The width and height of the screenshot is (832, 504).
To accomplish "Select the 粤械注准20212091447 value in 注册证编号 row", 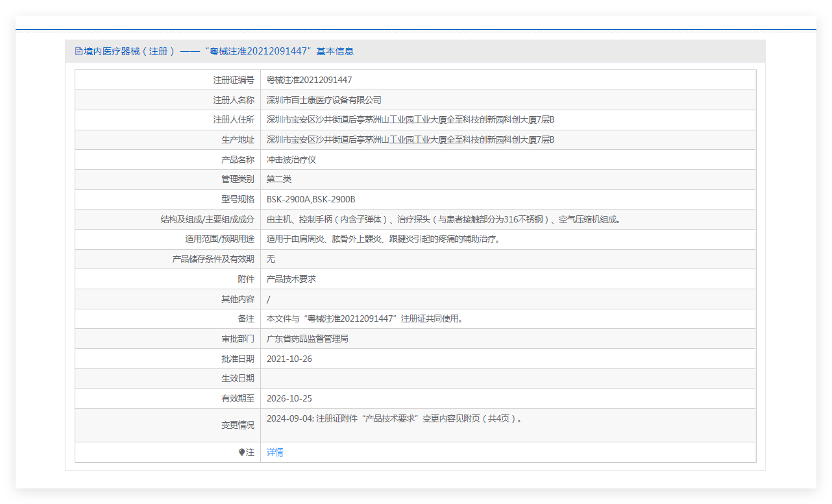I will (x=310, y=80).
